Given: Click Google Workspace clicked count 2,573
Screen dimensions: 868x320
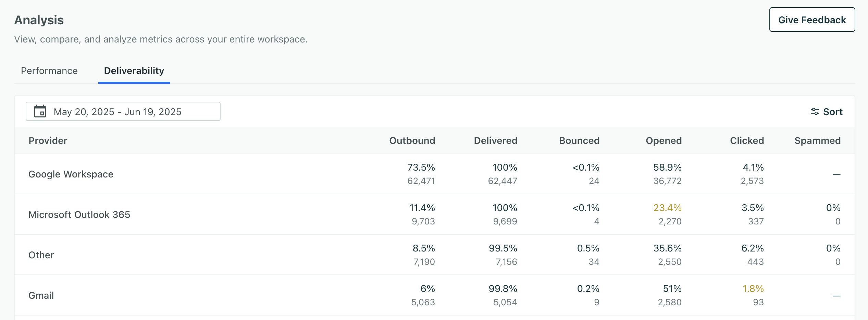Looking at the screenshot, I should (752, 181).
